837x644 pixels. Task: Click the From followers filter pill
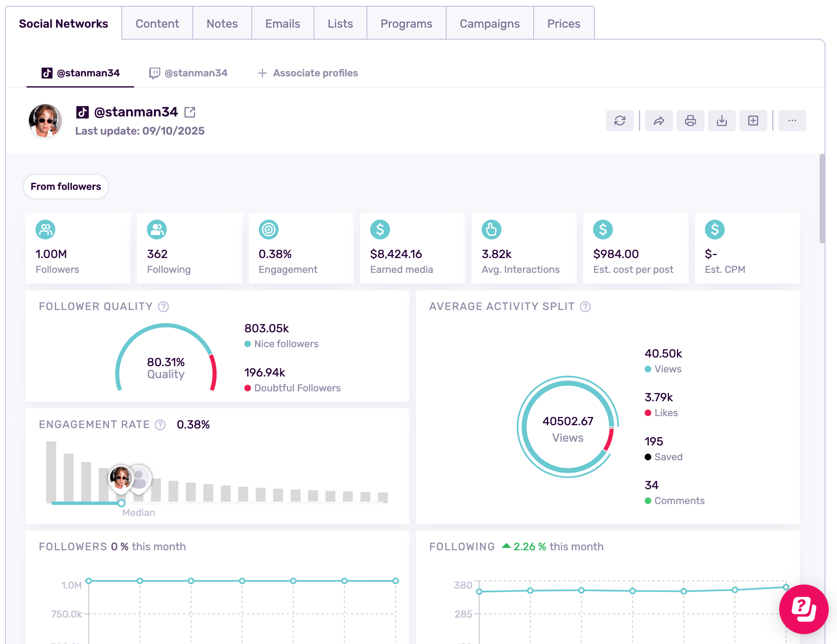[x=66, y=187]
